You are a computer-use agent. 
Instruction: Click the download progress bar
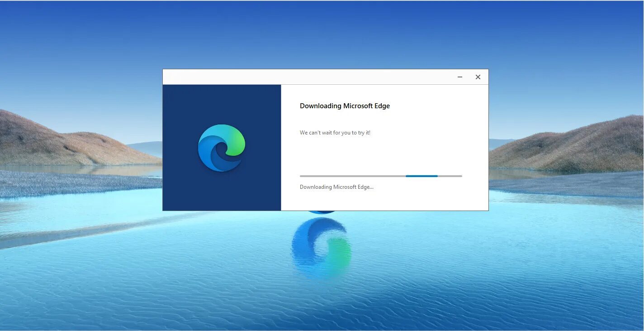(381, 176)
